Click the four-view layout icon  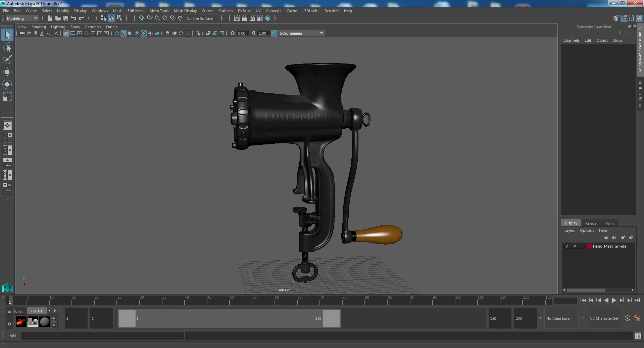7,138
